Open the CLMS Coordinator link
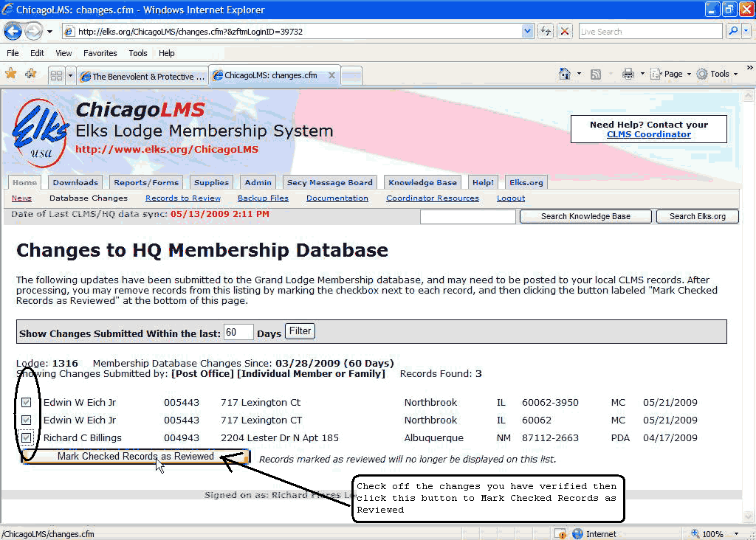The image size is (756, 540). (648, 134)
